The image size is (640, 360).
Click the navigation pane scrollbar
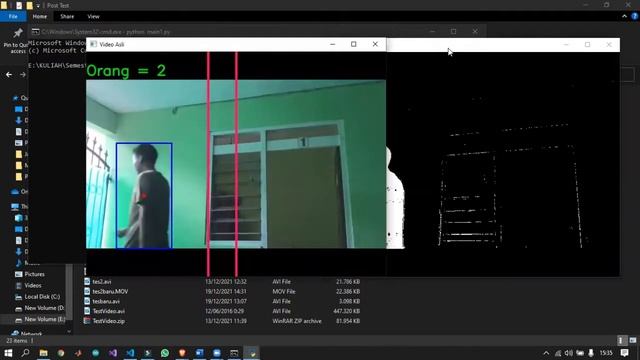click(69, 292)
